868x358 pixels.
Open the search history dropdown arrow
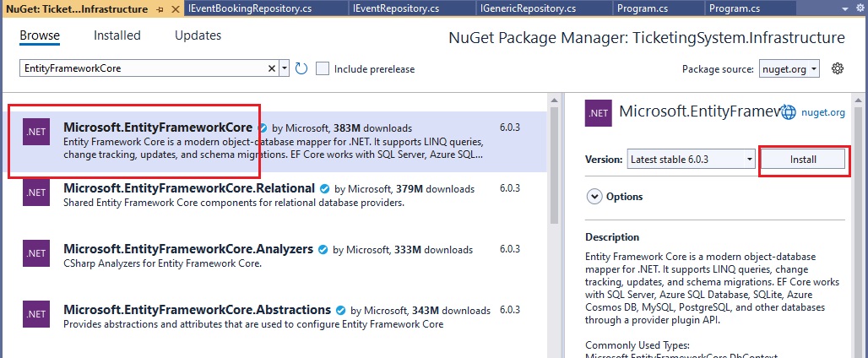click(285, 68)
